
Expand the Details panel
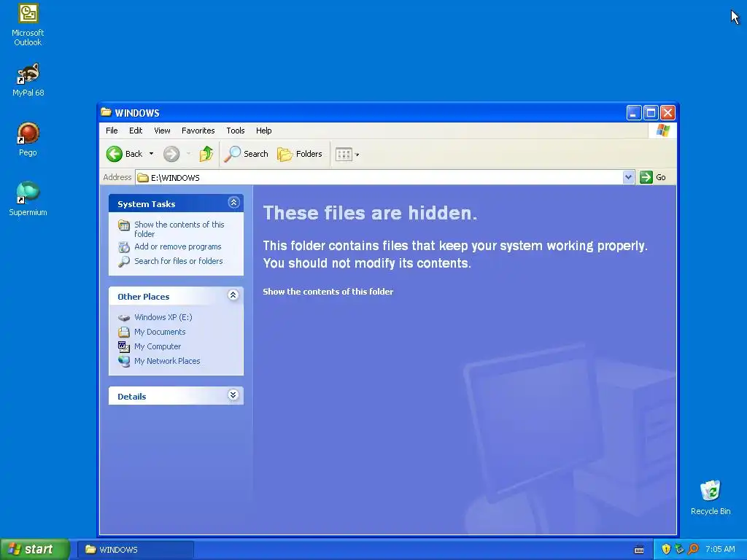pyautogui.click(x=233, y=394)
